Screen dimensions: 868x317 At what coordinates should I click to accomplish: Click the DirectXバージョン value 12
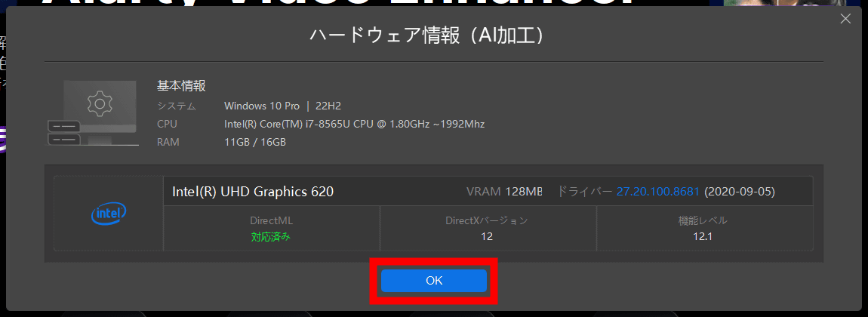(x=487, y=237)
